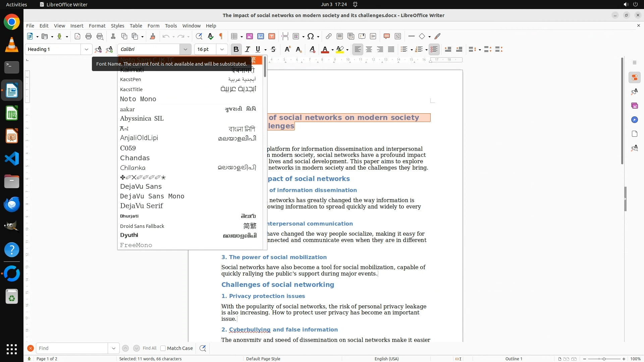
Task: Open the sidebar Navigator panel icon
Action: coord(634,120)
